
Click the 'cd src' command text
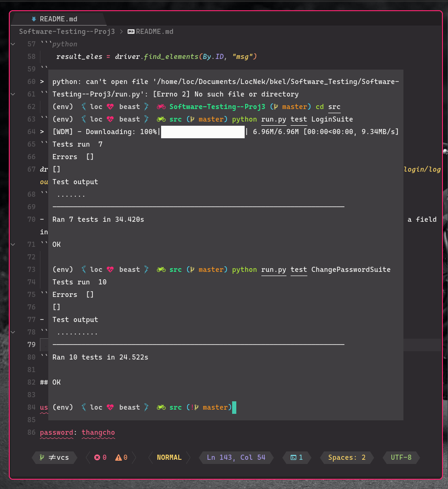328,107
